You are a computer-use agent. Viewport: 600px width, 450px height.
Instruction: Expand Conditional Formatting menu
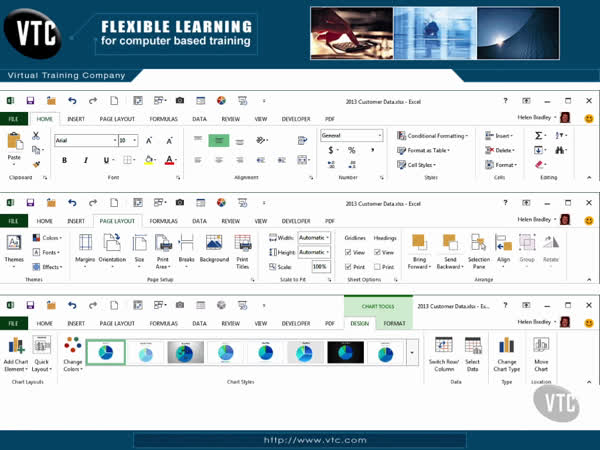(432, 135)
